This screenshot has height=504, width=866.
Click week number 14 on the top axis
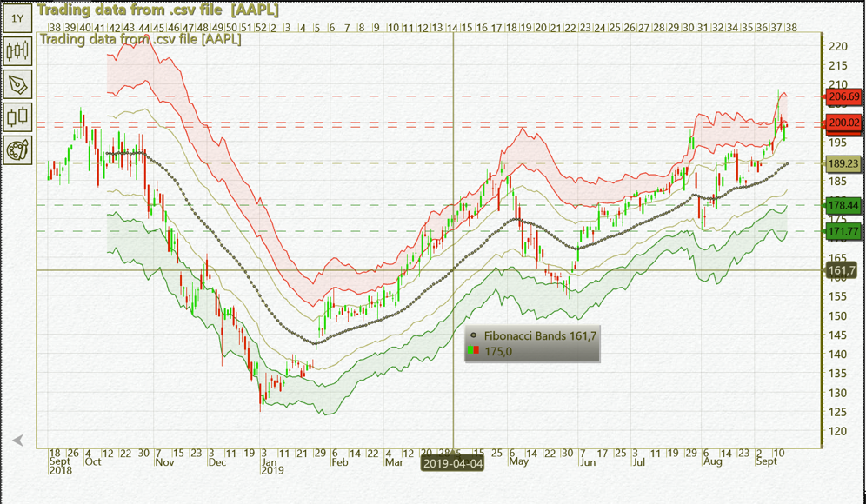pyautogui.click(x=452, y=28)
